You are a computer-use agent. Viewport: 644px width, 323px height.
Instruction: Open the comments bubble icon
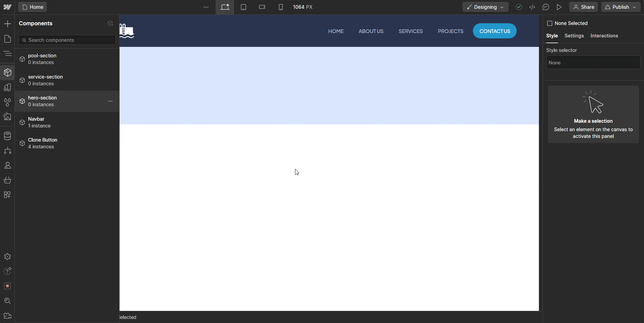546,7
